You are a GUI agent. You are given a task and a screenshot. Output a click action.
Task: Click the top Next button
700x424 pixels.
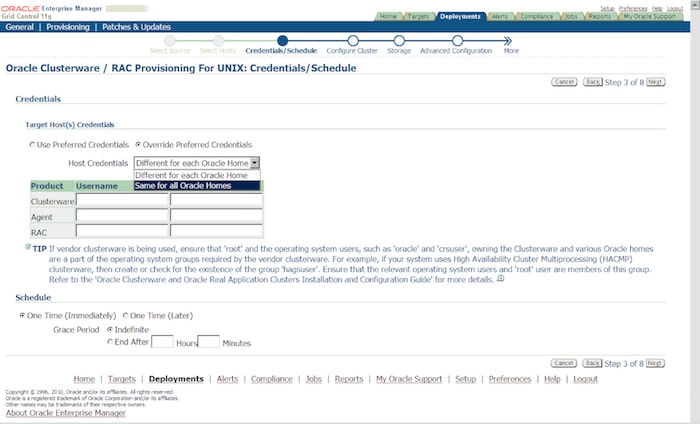[655, 82]
